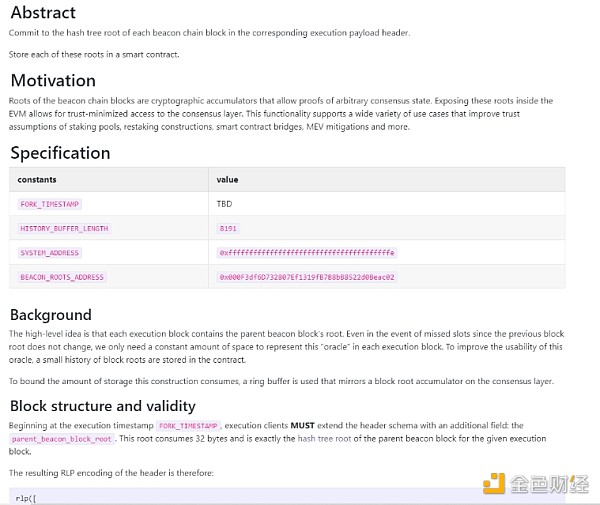The image size is (600, 505).
Task: Click the 8191 value in the table
Action: click(228, 228)
